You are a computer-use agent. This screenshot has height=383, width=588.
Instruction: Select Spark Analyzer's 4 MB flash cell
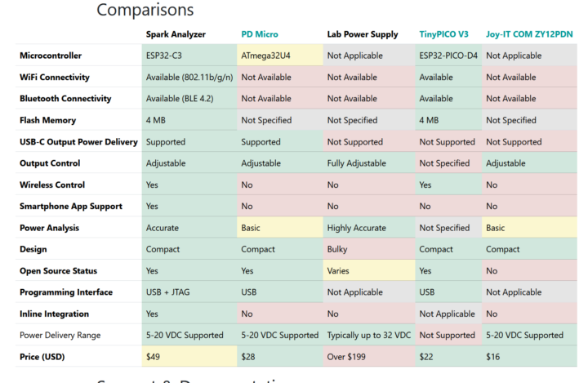tap(189, 120)
